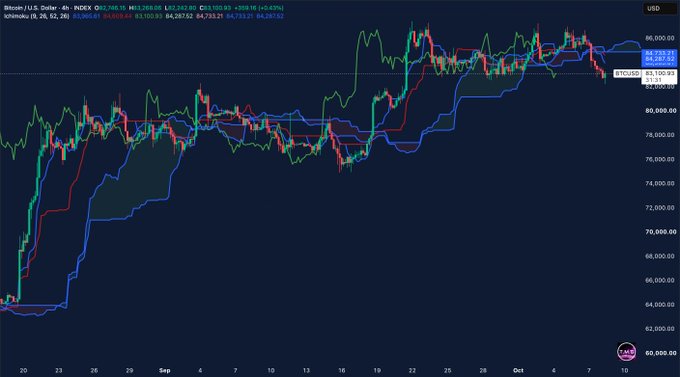Screen dimensions: 680x377
Task: Click the open value O82,746.15
Action: pyautogui.click(x=110, y=8)
